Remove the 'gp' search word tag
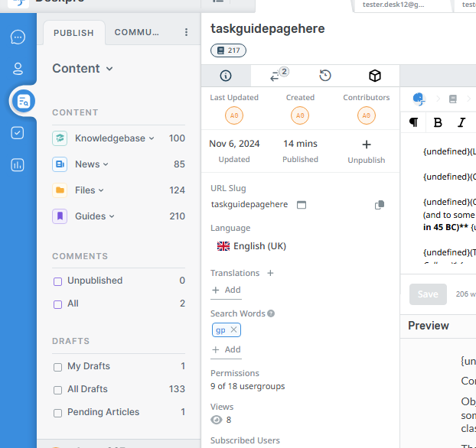Viewport: 476px width, 448px height. tap(234, 330)
